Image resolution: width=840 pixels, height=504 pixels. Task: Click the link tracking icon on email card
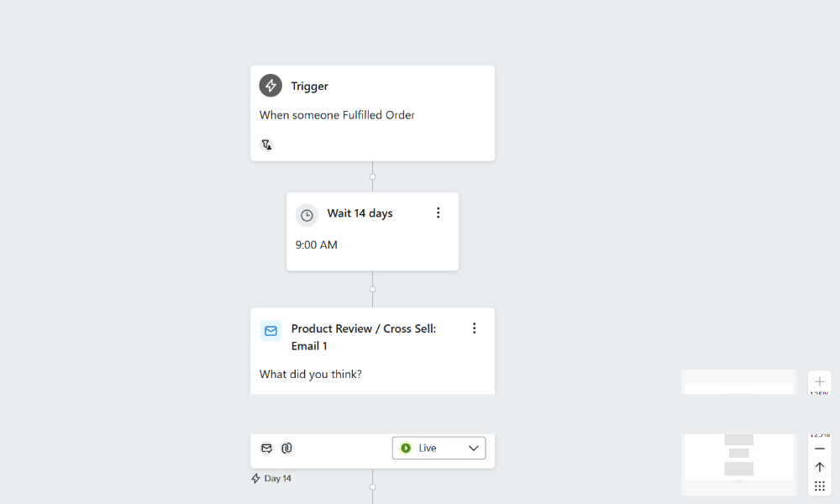click(x=286, y=449)
